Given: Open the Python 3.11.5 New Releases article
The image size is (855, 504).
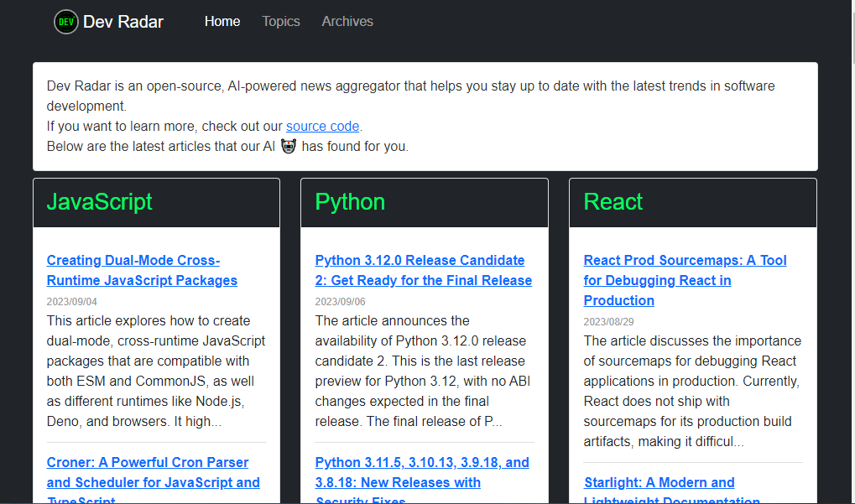Looking at the screenshot, I should click(x=422, y=472).
